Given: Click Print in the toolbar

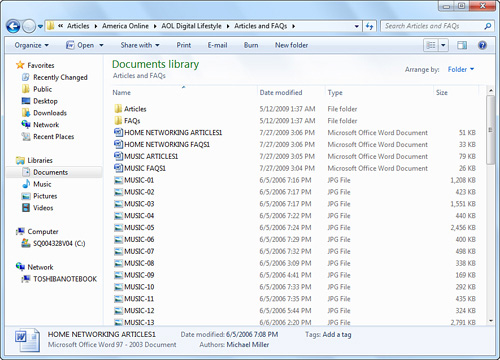Looking at the screenshot, I should point(184,45).
